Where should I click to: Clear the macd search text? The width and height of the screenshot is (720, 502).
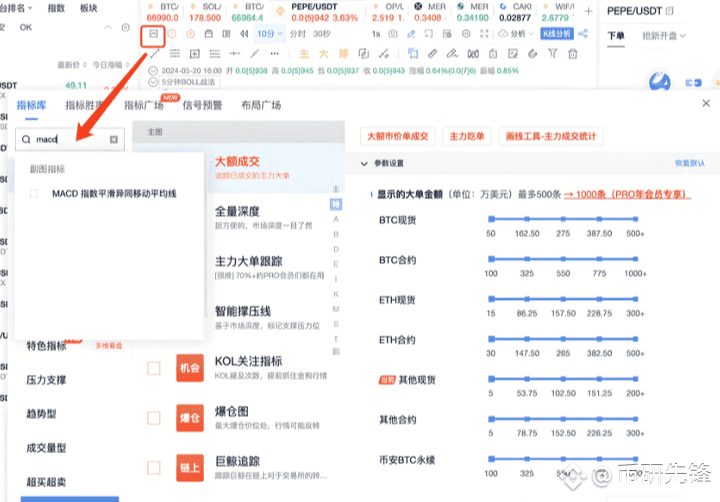(114, 139)
